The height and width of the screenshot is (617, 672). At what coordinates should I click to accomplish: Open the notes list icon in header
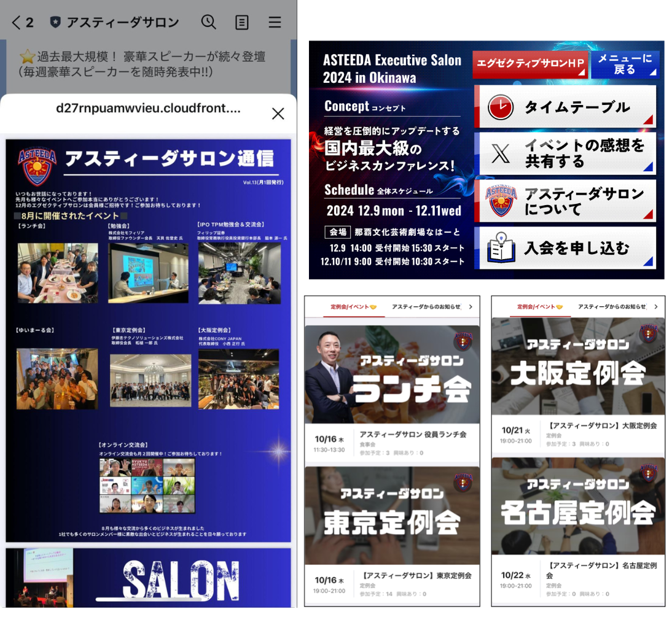tap(242, 23)
